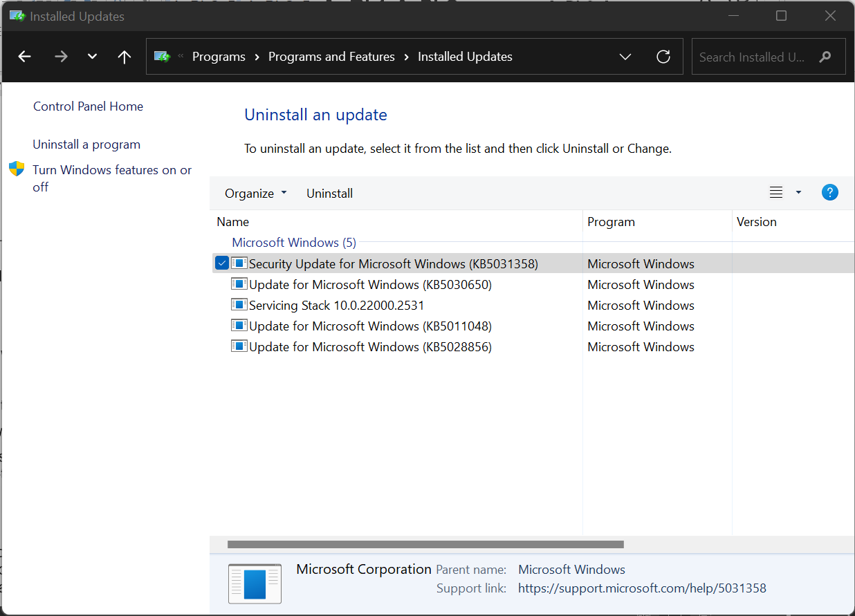
Task: Go up one level arrow
Action: pos(125,57)
